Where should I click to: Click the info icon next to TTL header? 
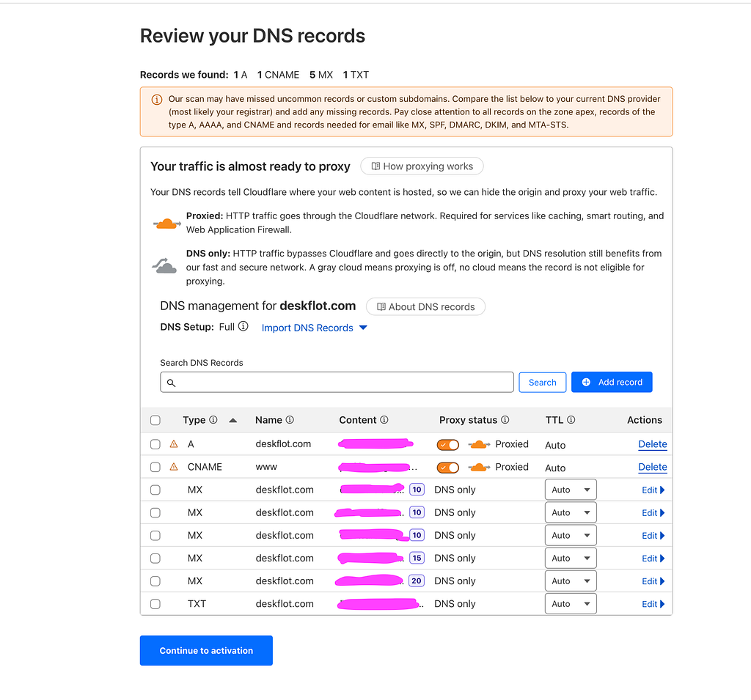pos(571,420)
